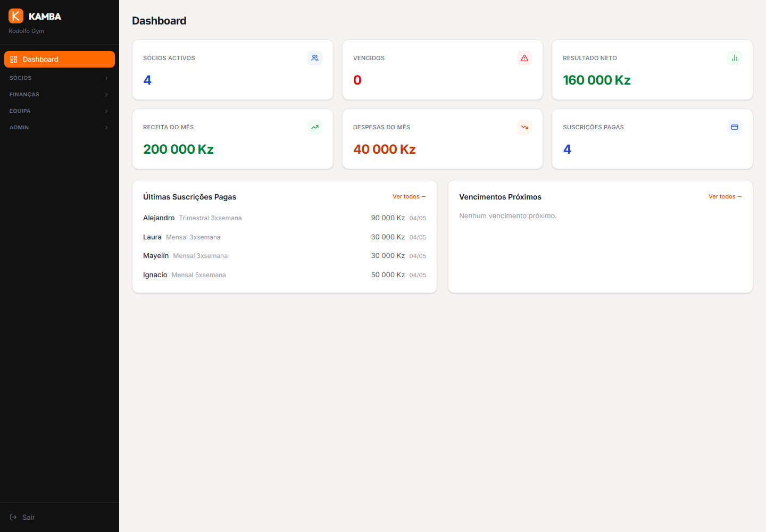Click the Nenhum vencimento próximo message

[507, 216]
